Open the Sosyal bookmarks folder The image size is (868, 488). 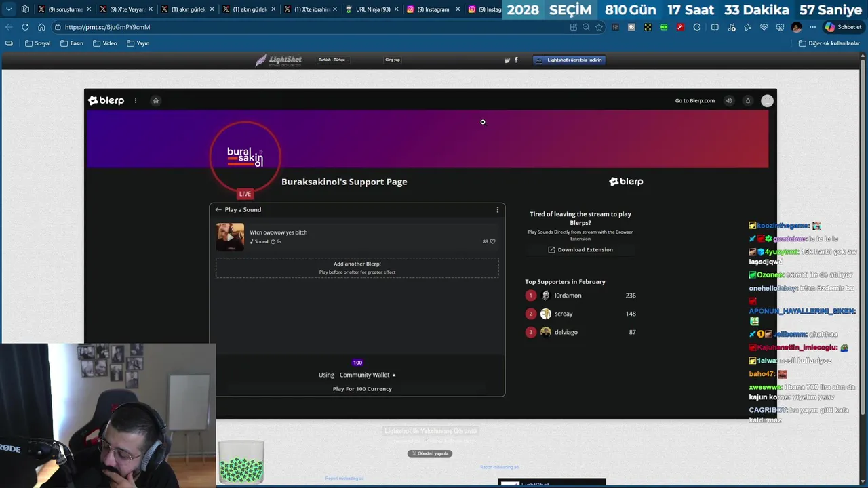coord(38,43)
